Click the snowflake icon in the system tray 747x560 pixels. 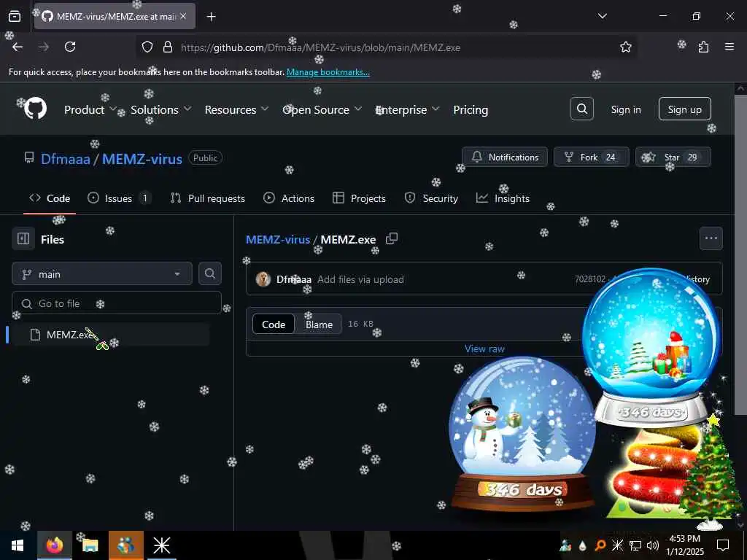point(617,545)
